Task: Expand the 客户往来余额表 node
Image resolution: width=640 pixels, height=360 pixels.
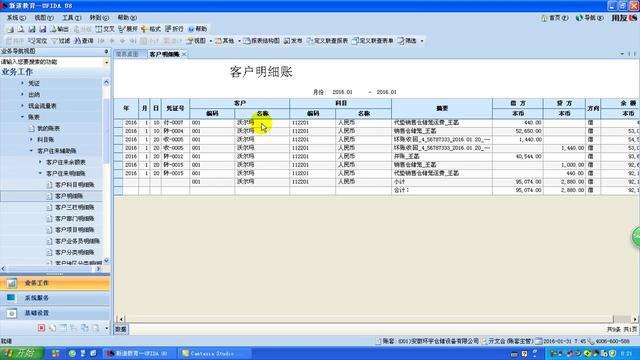Action: pos(40,162)
